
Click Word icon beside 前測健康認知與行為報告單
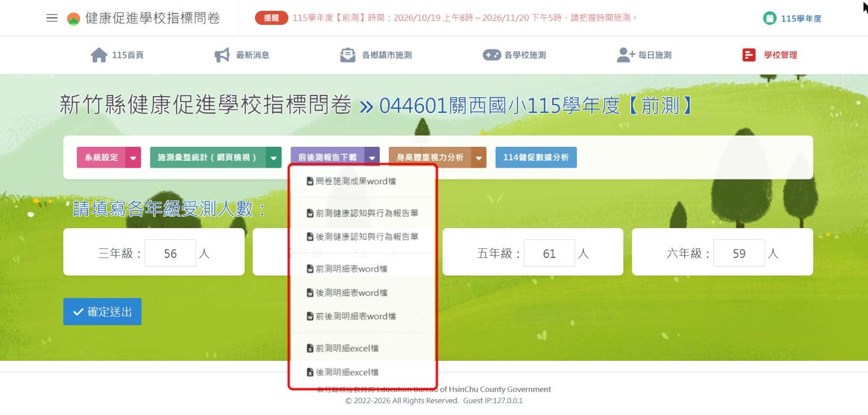click(310, 213)
